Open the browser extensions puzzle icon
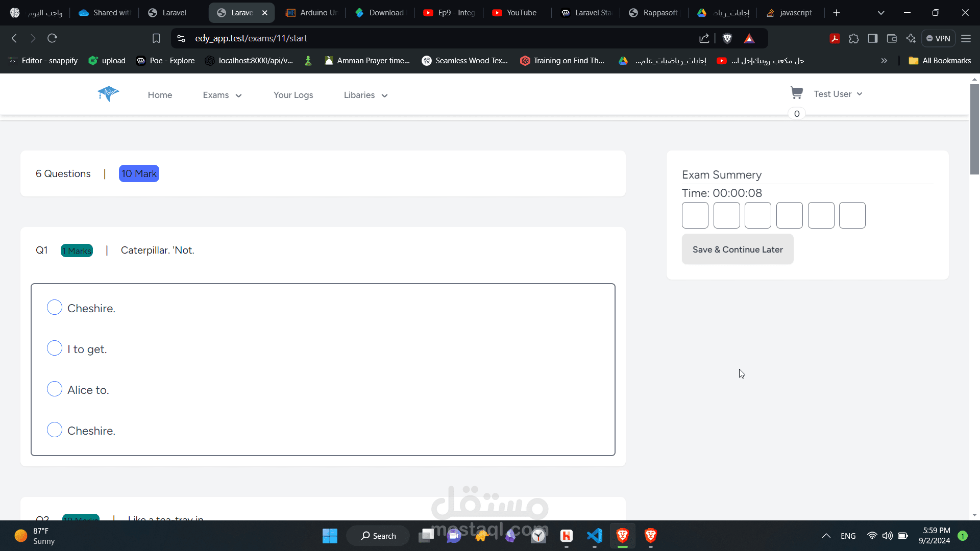The height and width of the screenshot is (551, 980). click(853, 38)
